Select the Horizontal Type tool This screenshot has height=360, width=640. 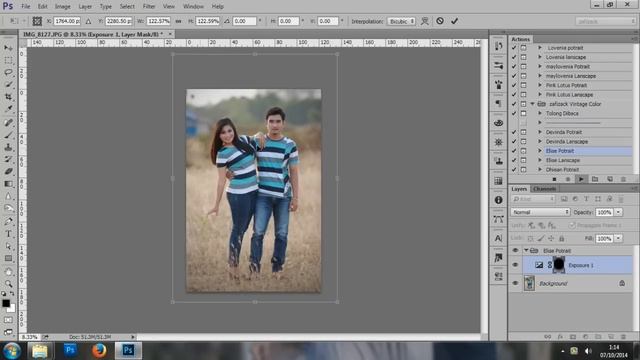(x=8, y=234)
